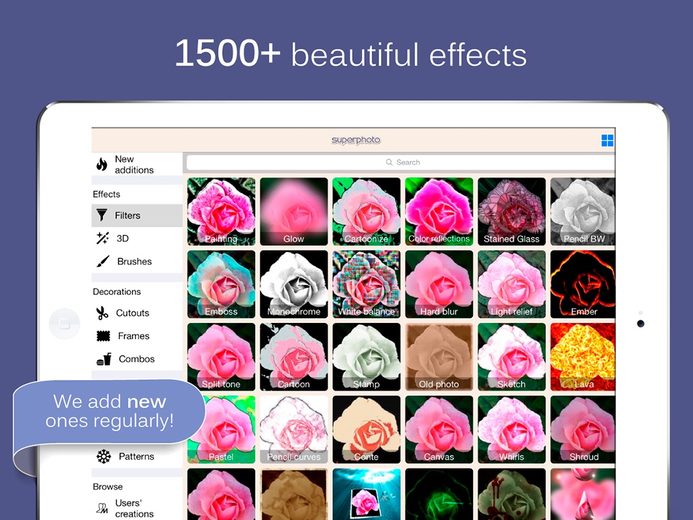693x520 pixels.
Task: Apply the Pencil BW effect thumbnail
Action: [583, 212]
